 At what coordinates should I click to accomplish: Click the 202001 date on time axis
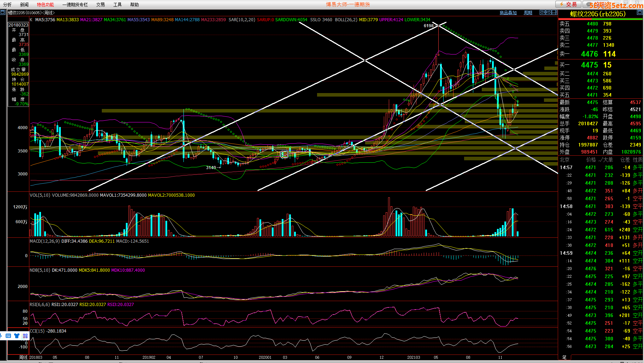coord(265,357)
